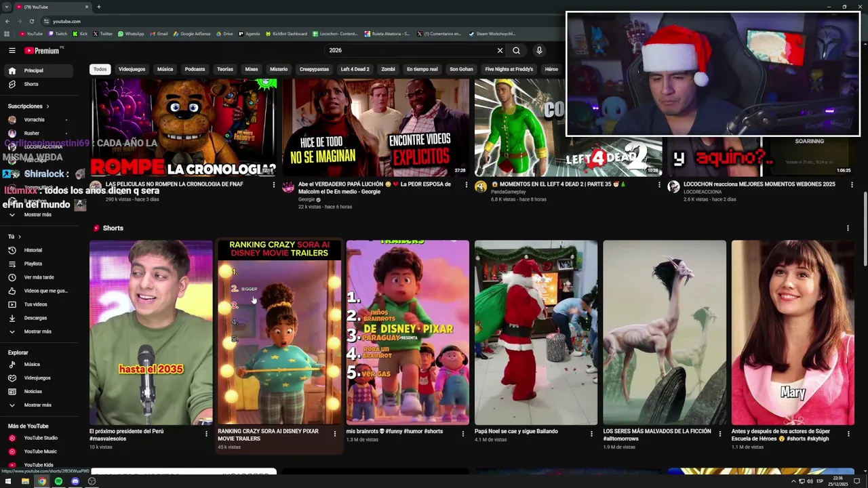The height and width of the screenshot is (488, 868).
Task: Open Spotify from the Windows taskbar
Action: tap(58, 481)
